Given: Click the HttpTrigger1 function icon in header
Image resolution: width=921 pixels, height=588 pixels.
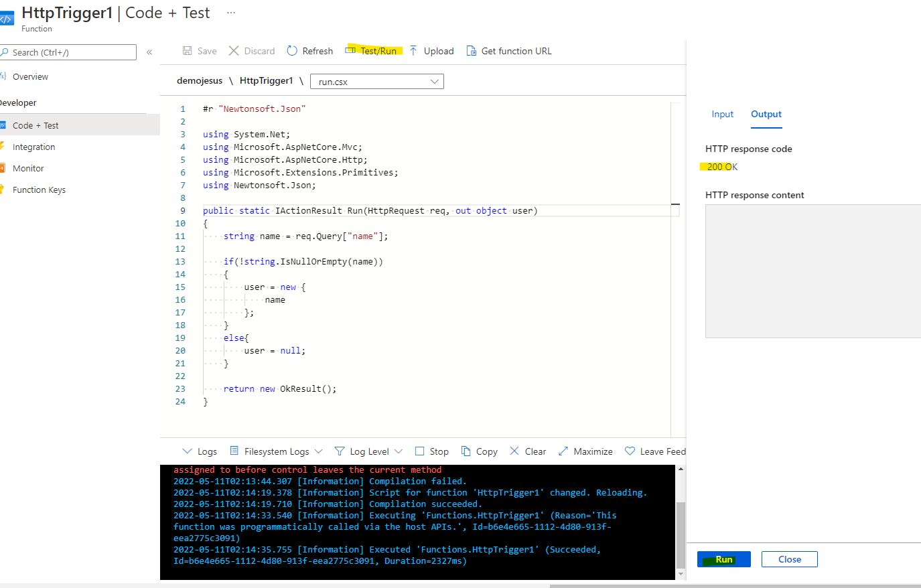Looking at the screenshot, I should click(x=7, y=19).
